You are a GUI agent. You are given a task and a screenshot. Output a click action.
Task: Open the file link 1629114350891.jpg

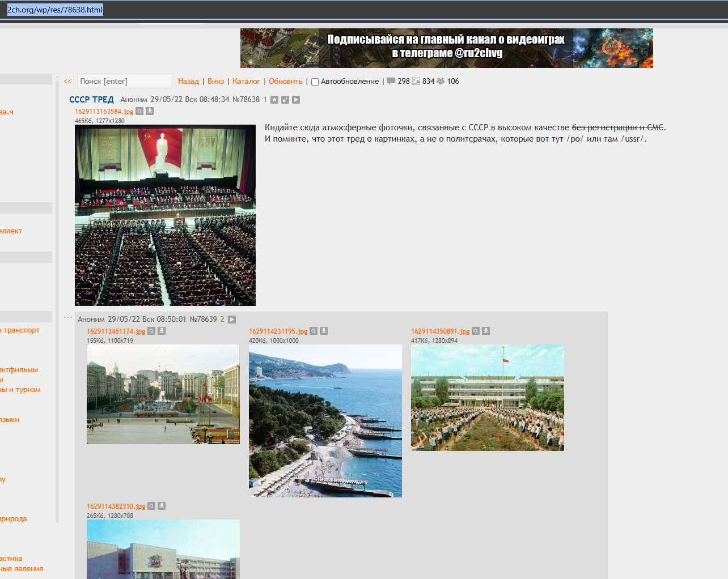click(x=441, y=331)
